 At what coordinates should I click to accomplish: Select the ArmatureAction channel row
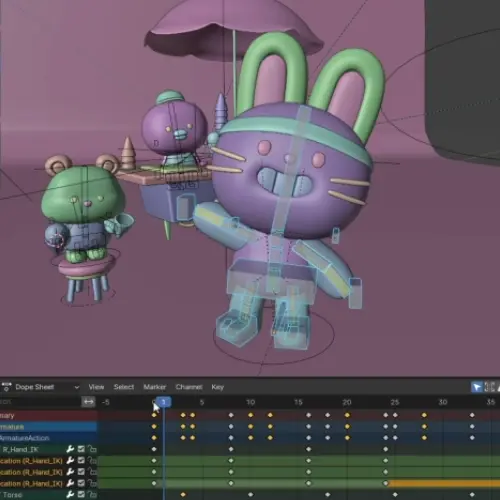click(x=49, y=438)
